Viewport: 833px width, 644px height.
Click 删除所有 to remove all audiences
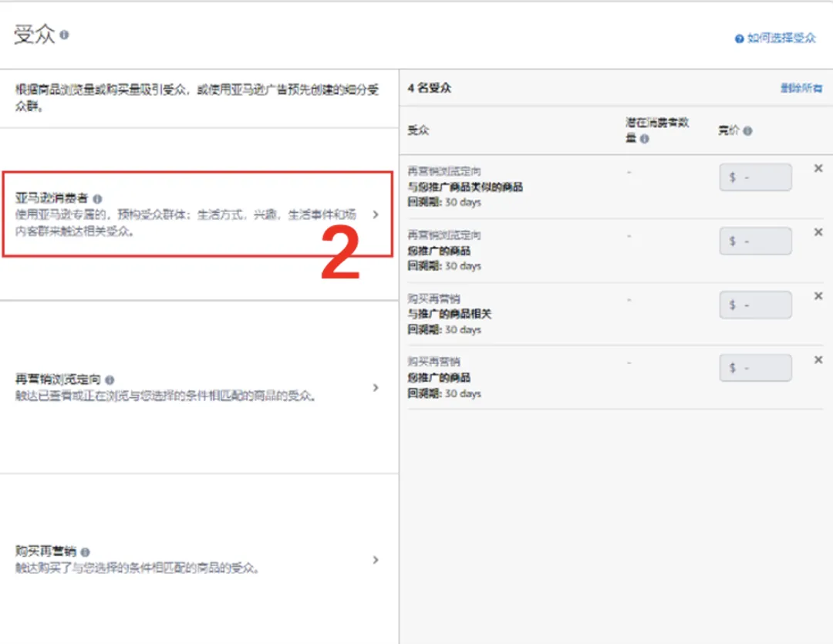pyautogui.click(x=801, y=89)
